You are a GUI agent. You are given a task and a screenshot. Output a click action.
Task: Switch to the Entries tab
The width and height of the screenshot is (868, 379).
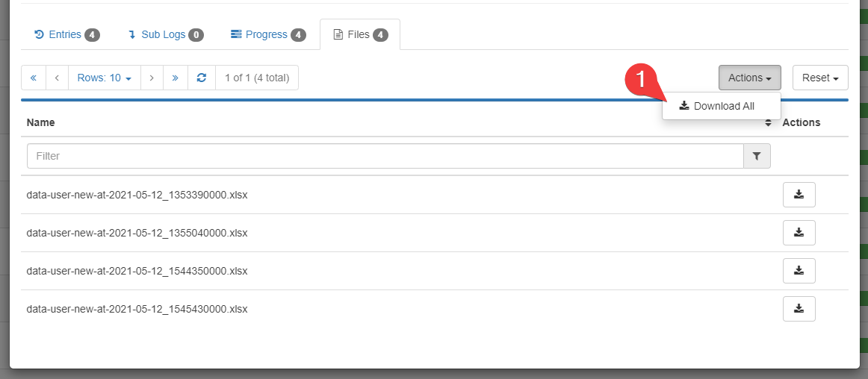coord(66,34)
